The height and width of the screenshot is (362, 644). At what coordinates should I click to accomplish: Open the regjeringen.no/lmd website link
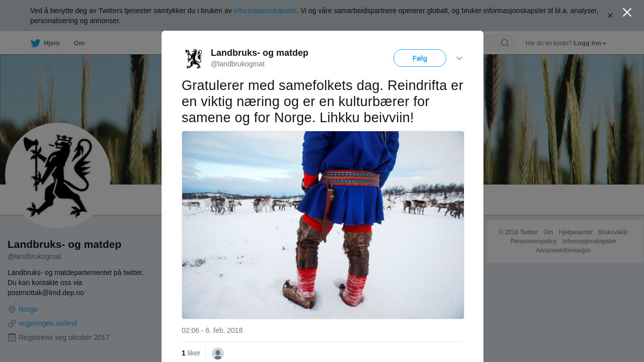[x=48, y=323]
